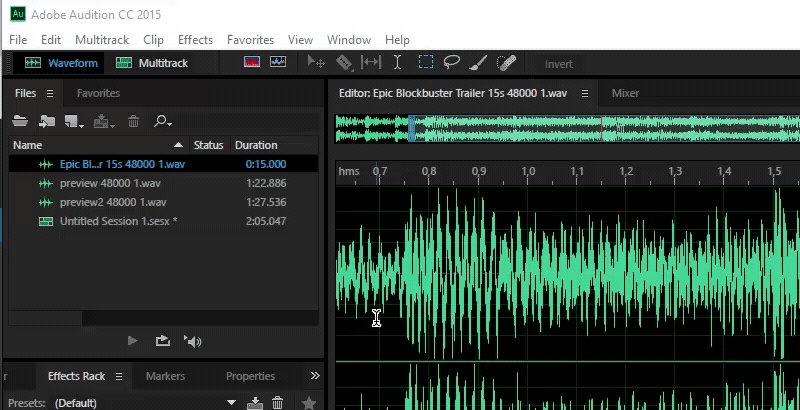Select the Time Selection tool
The height and width of the screenshot is (410, 800).
tap(397, 63)
